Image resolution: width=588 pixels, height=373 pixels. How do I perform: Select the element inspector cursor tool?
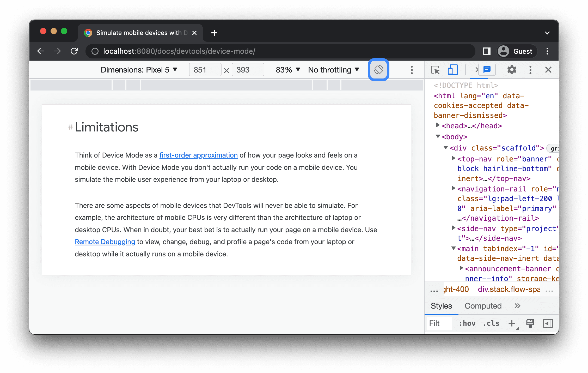coord(435,70)
